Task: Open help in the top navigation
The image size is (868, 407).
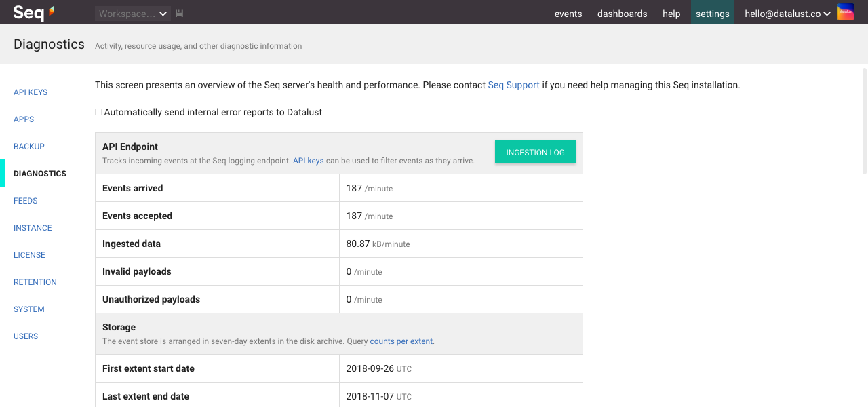Action: pos(671,14)
